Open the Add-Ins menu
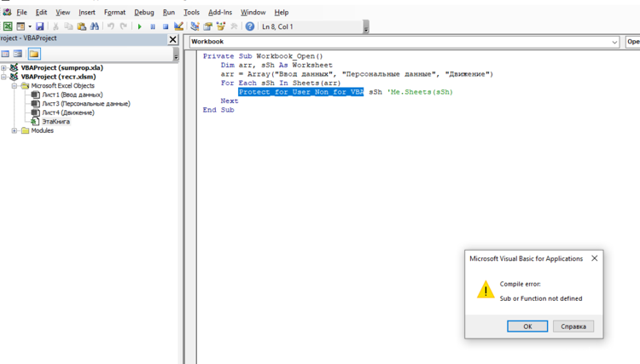The image size is (640, 364). click(x=220, y=12)
